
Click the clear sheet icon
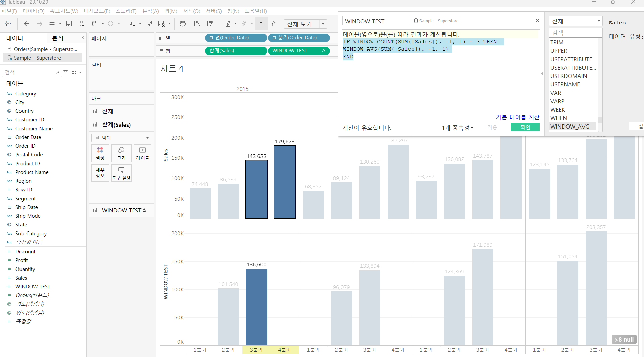tap(162, 24)
